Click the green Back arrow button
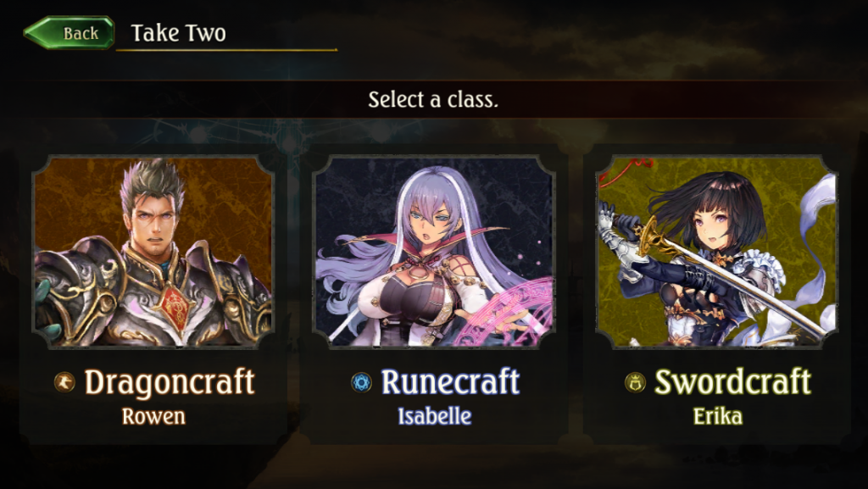 70,33
